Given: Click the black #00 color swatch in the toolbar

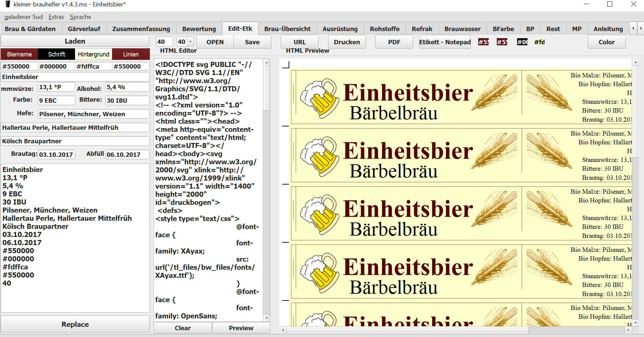Looking at the screenshot, I should 522,42.
